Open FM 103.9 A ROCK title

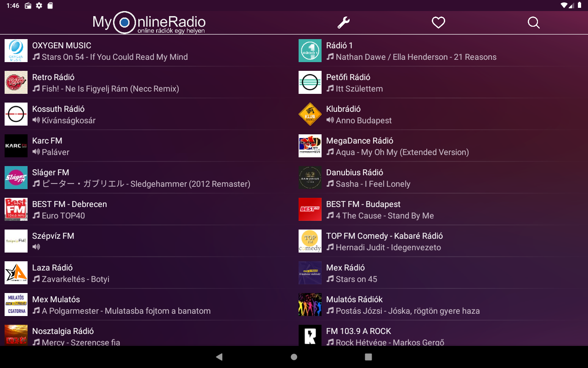point(359,331)
